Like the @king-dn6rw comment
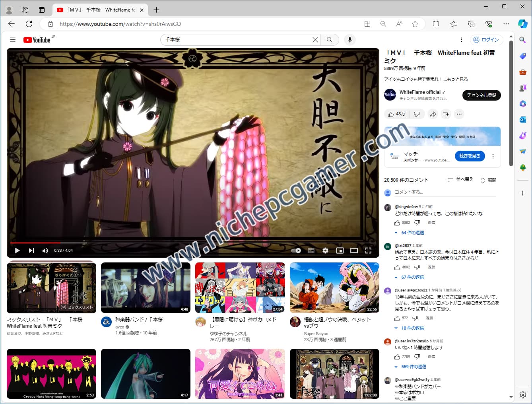Viewport: 532px width, 404px height. 397,223
